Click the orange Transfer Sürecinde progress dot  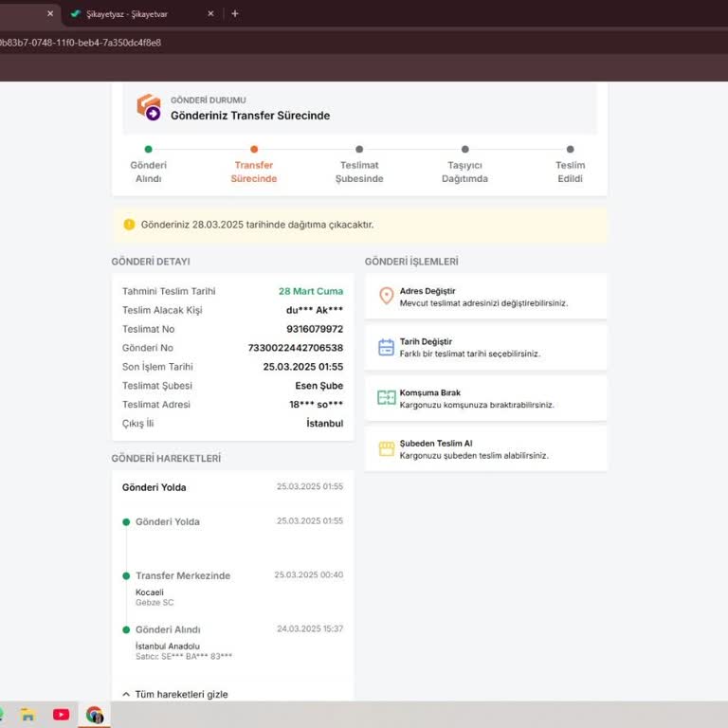click(254, 149)
